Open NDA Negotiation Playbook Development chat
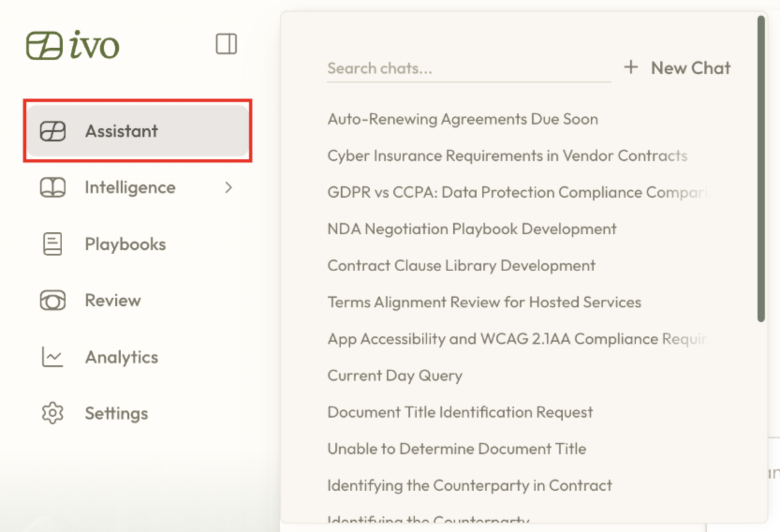Screen dimensions: 780x532 tap(471, 229)
